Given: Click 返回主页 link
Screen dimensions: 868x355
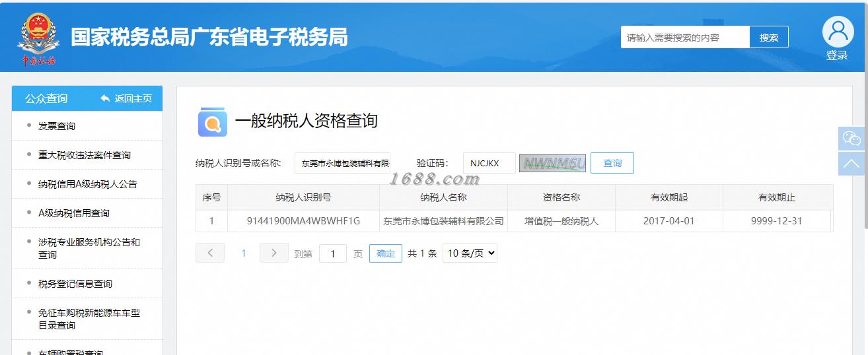Looking at the screenshot, I should 133,98.
